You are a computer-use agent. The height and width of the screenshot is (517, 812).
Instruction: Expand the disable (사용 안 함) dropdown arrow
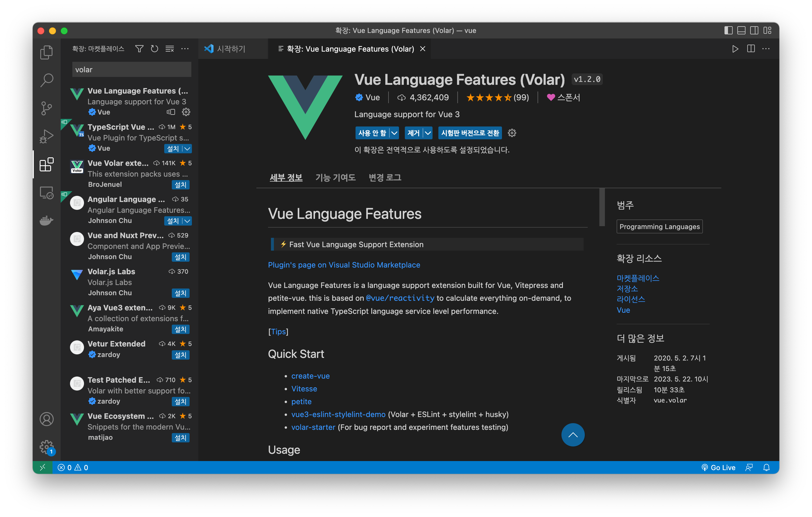tap(394, 133)
